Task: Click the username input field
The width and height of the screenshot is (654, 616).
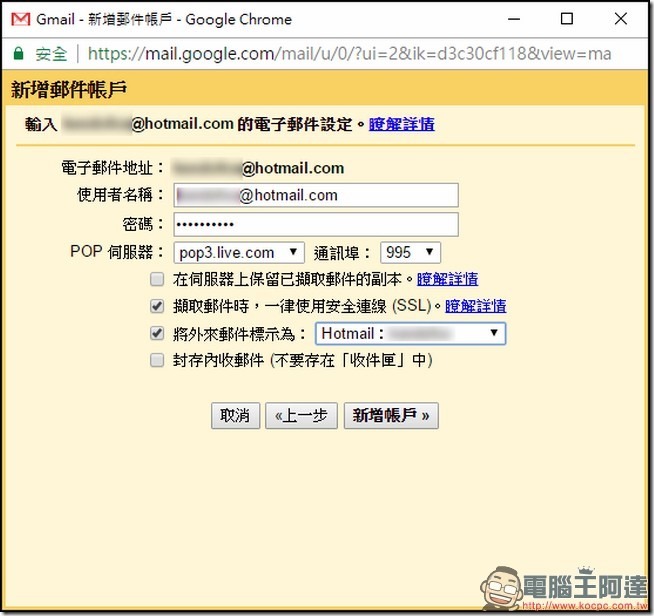Action: (x=315, y=196)
